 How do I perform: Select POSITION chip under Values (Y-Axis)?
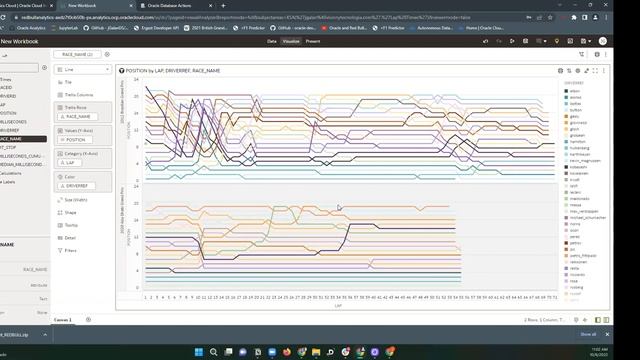[75, 140]
